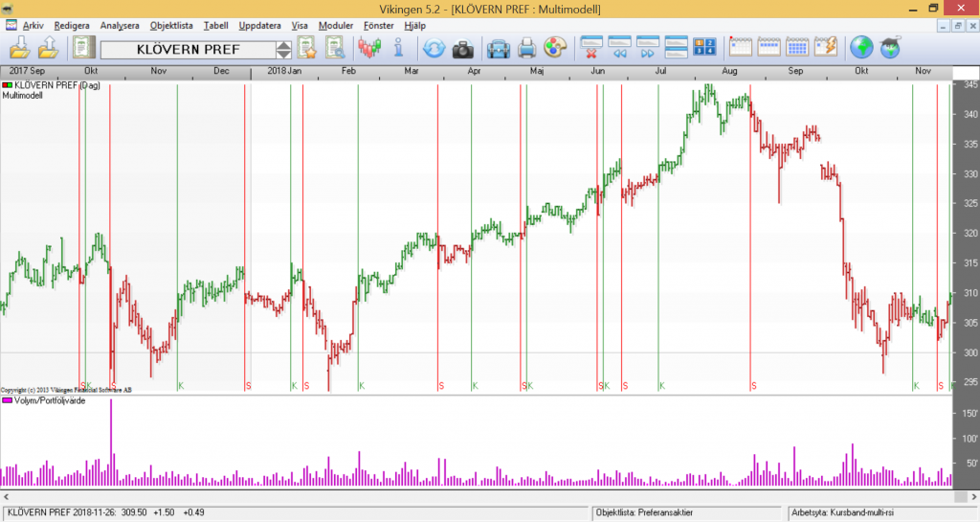
Task: Click the blue info icon
Action: point(398,48)
